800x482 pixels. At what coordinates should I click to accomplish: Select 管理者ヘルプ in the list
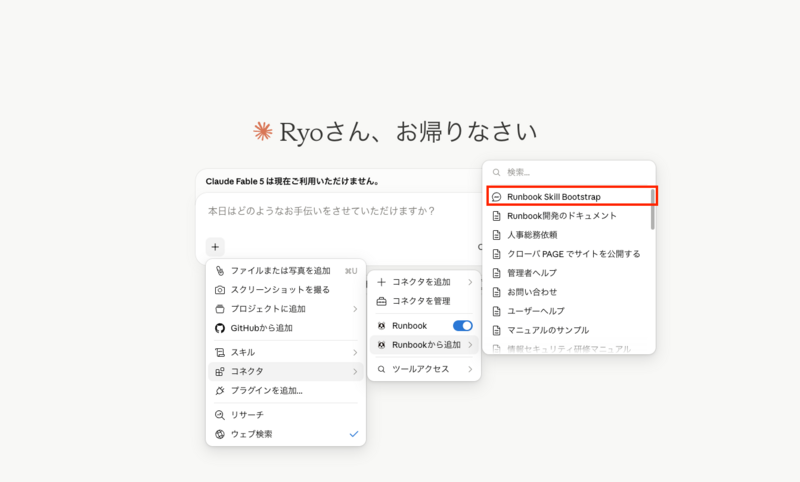coord(568,273)
